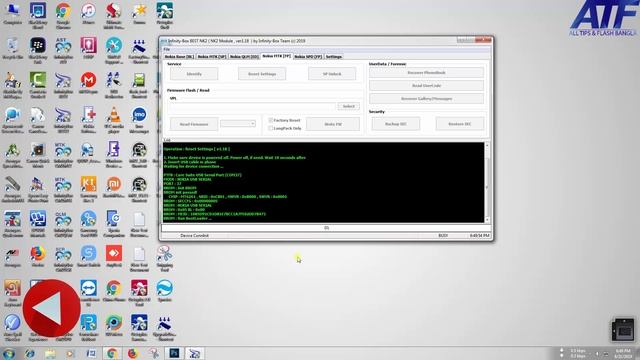The width and height of the screenshot is (640, 360).
Task: Enable the LangPack Only checkbox
Action: [271, 128]
